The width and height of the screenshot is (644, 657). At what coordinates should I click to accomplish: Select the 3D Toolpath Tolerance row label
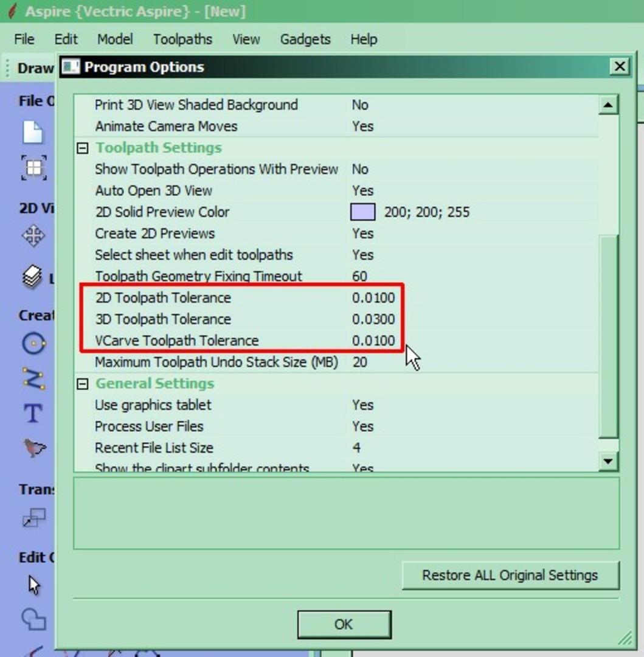163,319
